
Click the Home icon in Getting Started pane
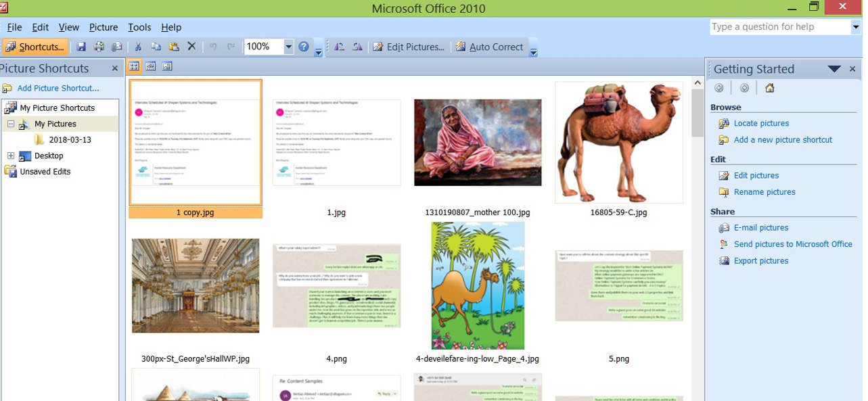(x=769, y=87)
